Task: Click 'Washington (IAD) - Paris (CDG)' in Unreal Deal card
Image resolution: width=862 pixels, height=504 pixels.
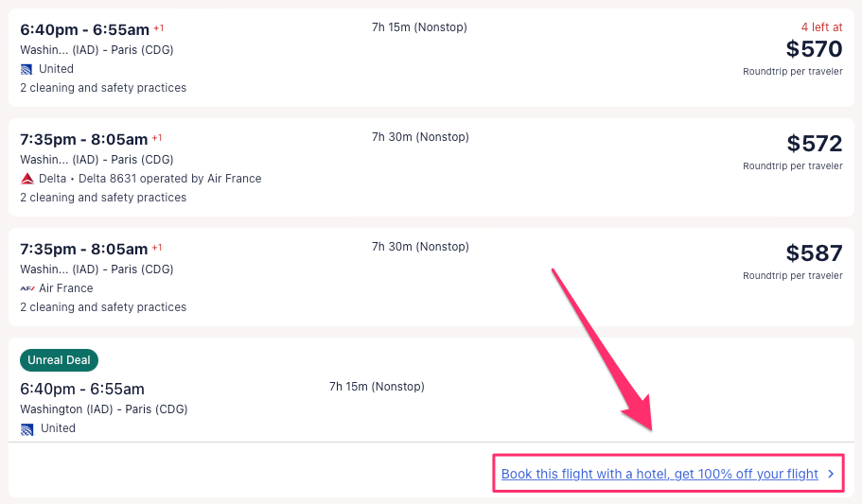Action: [104, 409]
